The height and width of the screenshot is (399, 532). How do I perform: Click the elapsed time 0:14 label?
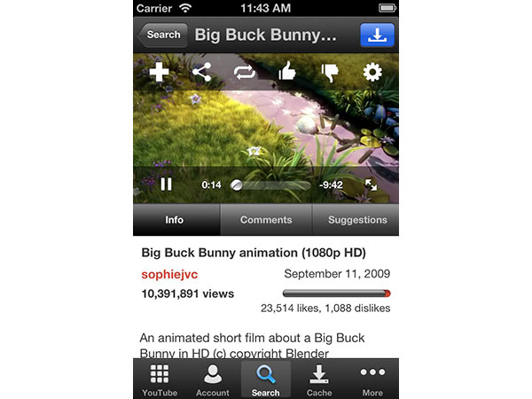click(211, 185)
